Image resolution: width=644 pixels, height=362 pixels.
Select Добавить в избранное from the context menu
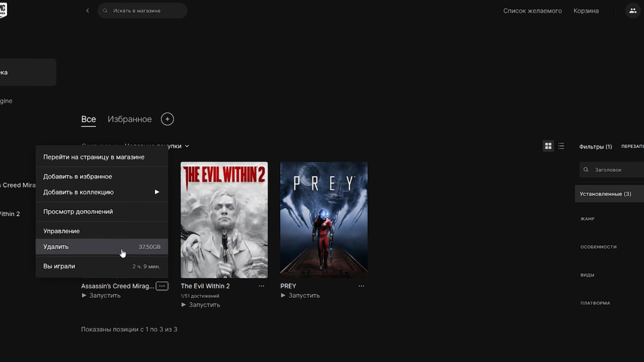point(102,176)
